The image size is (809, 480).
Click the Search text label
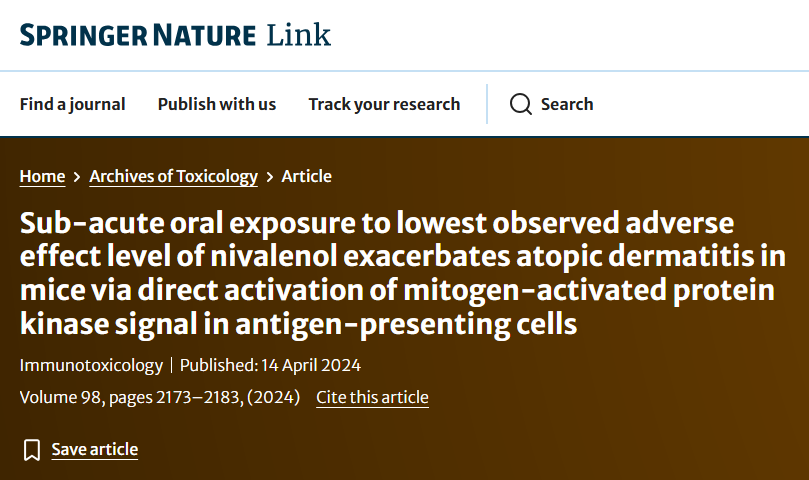coord(567,104)
